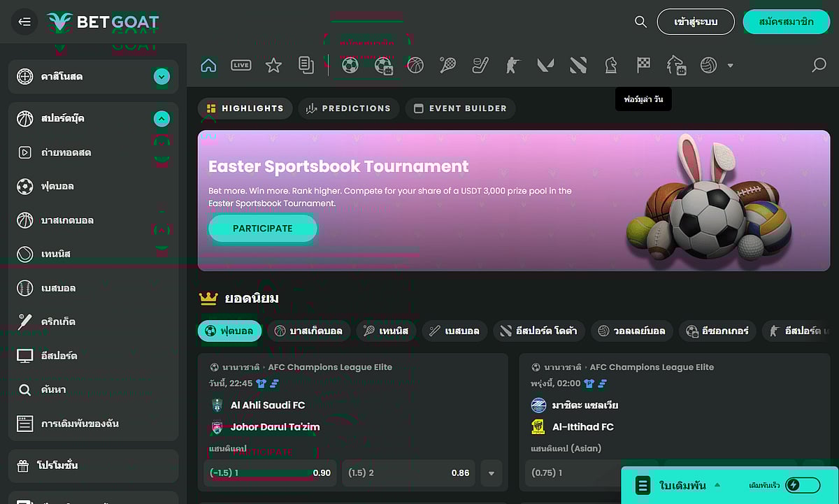Switch to the PREDICTIONS tab

(x=348, y=108)
